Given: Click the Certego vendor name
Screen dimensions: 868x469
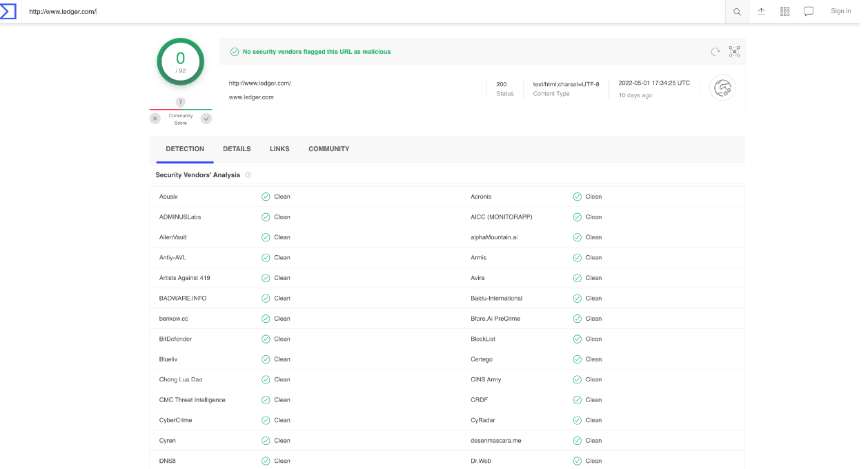Looking at the screenshot, I should (482, 359).
